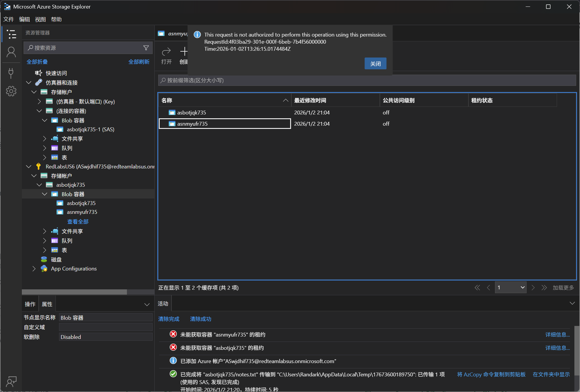Open Settings gear icon in sidebar
This screenshot has width=580, height=392.
[11, 91]
